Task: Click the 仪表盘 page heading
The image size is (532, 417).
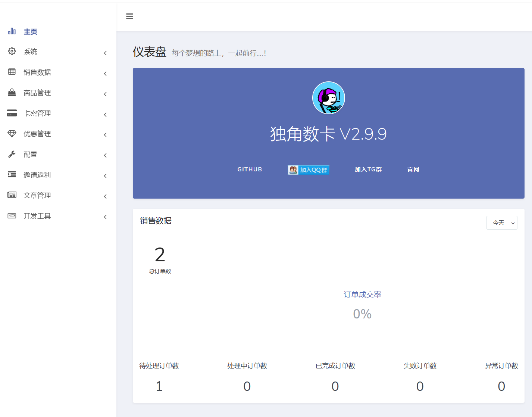Action: tap(150, 52)
